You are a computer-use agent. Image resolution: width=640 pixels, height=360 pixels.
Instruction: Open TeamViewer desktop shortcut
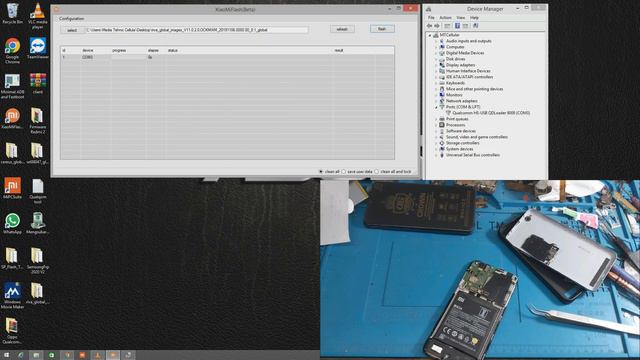(x=38, y=48)
